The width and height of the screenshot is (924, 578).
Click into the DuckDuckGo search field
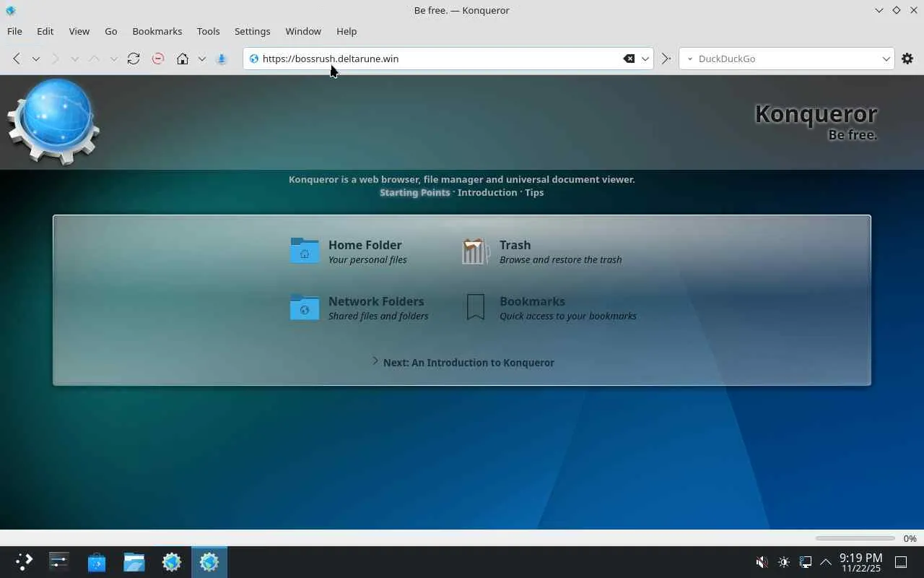[787, 59]
